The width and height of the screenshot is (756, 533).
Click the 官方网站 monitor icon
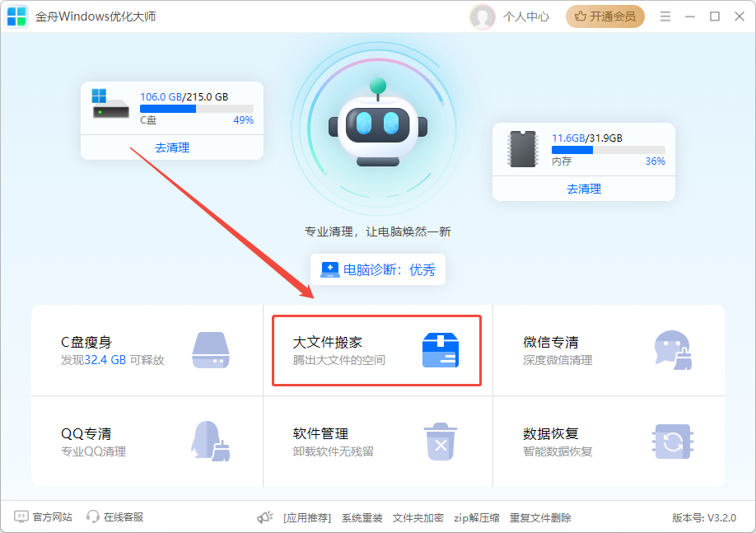point(21,517)
